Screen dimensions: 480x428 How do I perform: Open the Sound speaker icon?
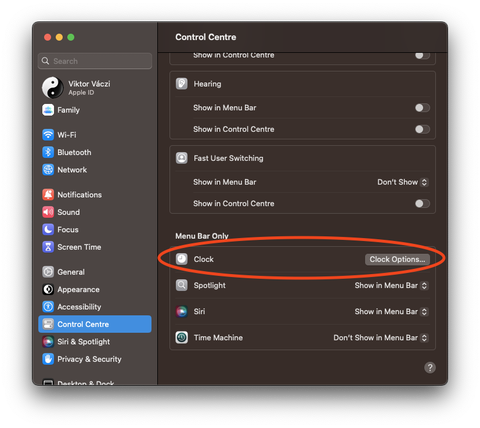point(48,212)
